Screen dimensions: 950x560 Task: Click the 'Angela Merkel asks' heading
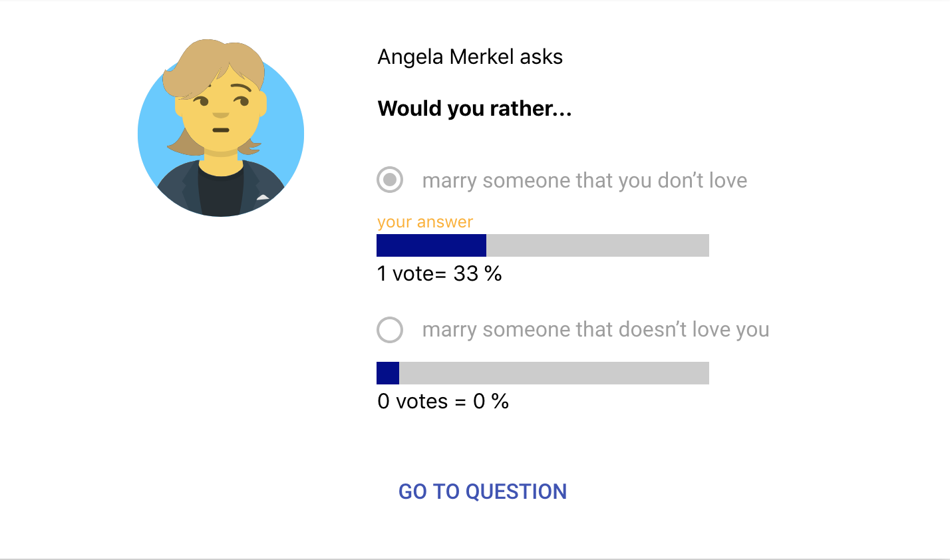[x=470, y=57]
